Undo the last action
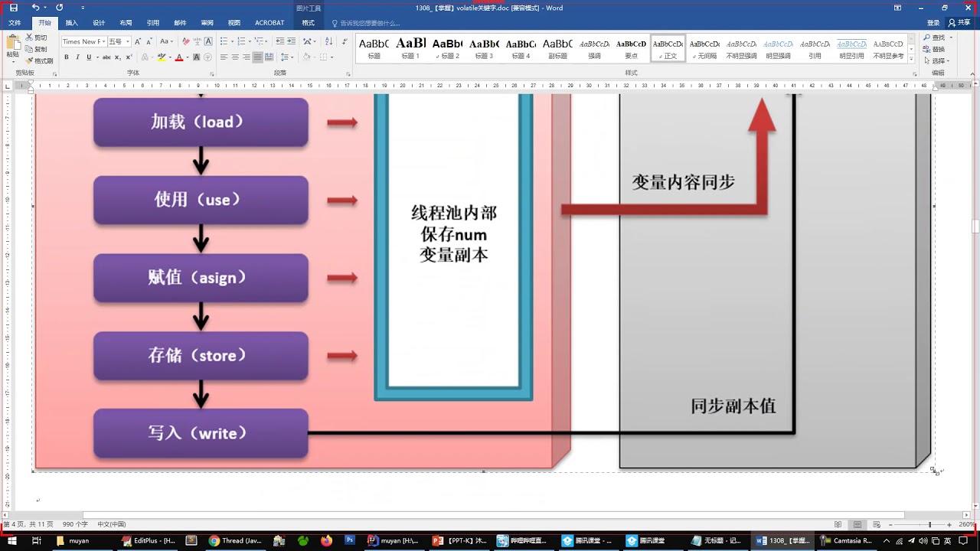980x551 pixels. (x=35, y=8)
